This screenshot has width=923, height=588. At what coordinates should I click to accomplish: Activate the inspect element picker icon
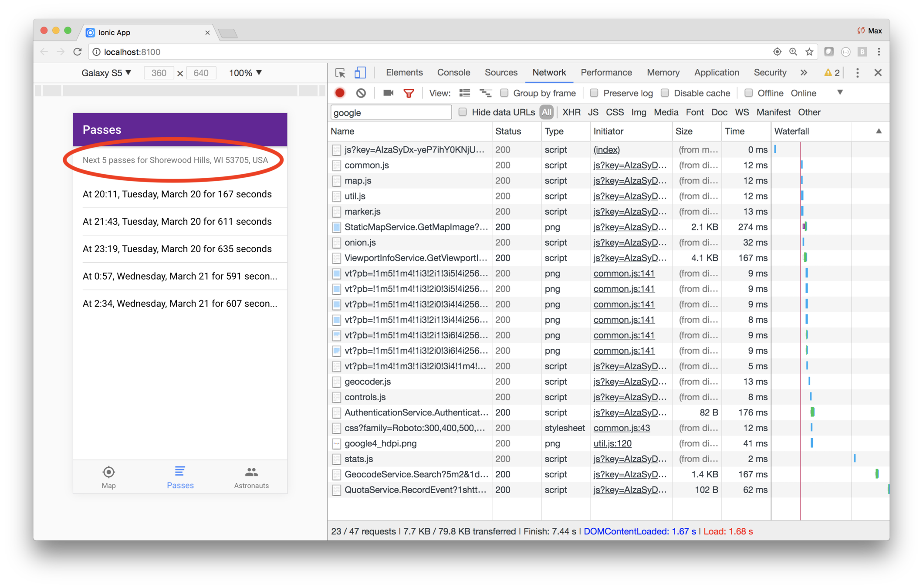(x=340, y=73)
